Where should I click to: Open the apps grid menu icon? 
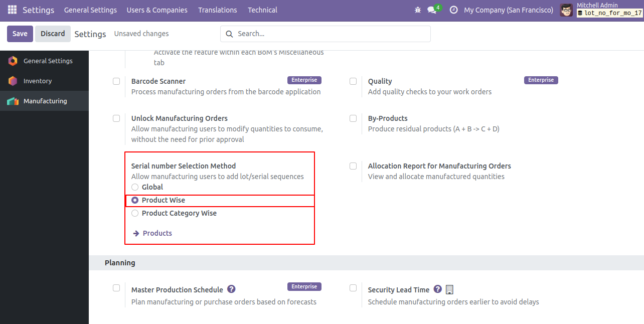12,10
